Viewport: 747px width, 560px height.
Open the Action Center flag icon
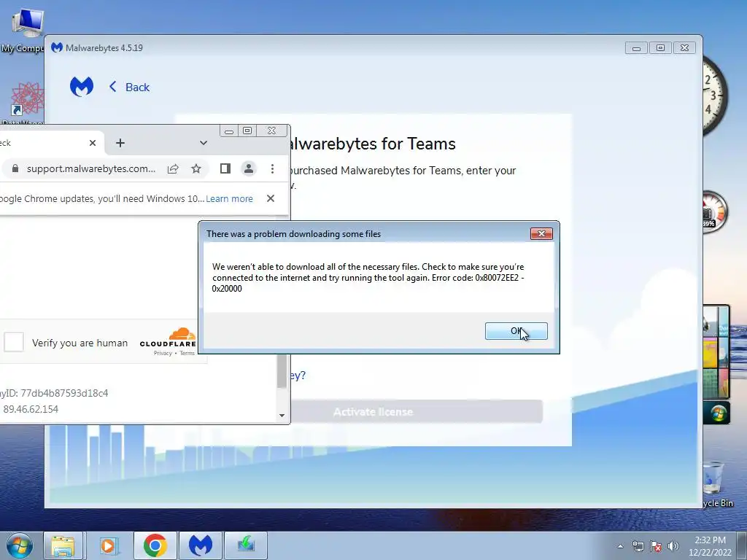[656, 546]
